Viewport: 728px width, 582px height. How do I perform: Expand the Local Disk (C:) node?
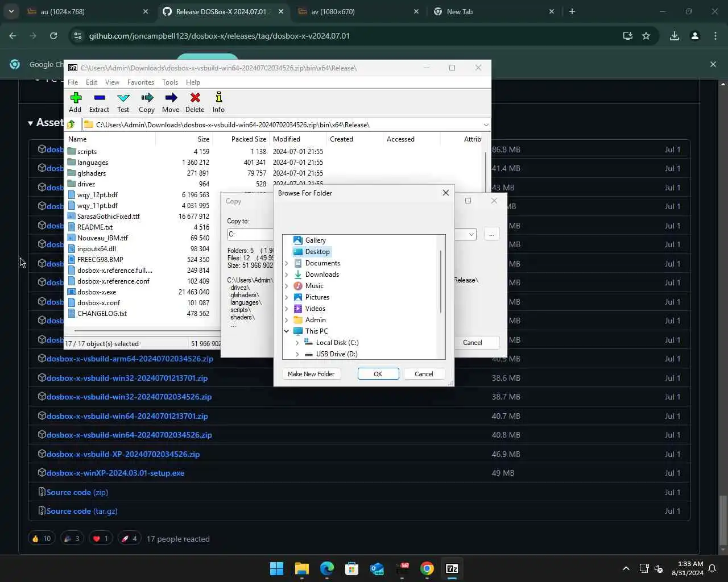point(297,343)
